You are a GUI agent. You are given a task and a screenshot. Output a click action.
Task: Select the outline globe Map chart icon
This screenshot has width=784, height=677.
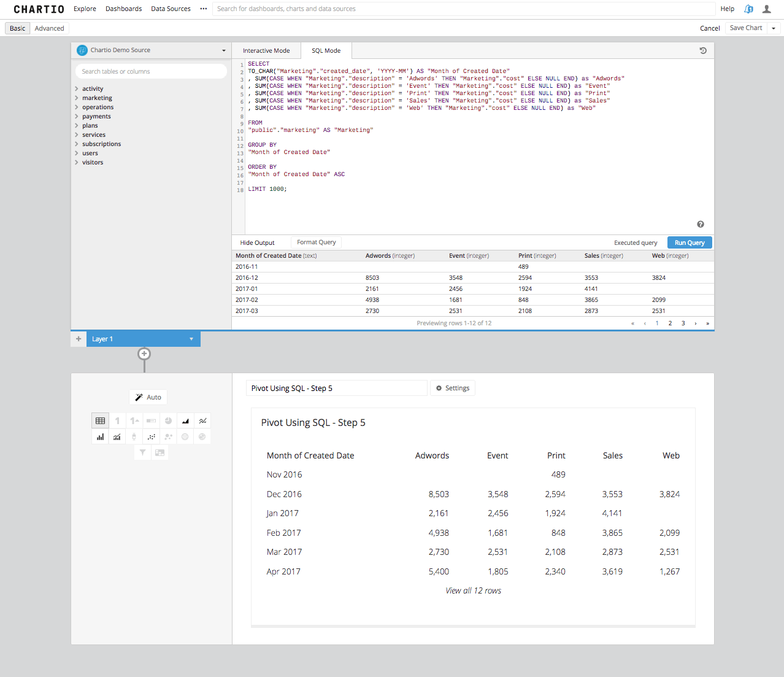(x=185, y=437)
